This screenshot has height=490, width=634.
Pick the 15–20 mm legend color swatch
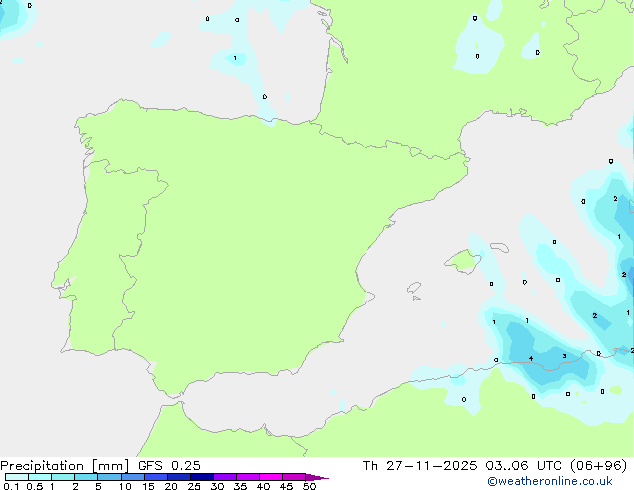click(x=156, y=477)
